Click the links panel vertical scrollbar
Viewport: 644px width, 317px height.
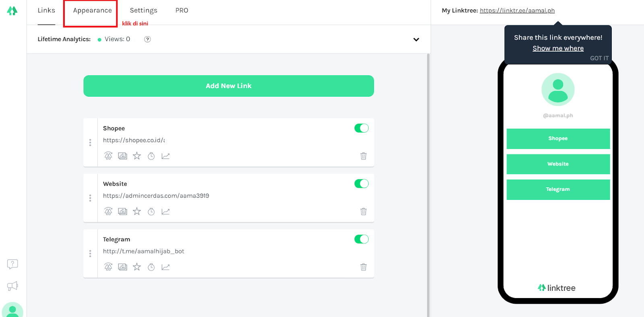coord(428,185)
